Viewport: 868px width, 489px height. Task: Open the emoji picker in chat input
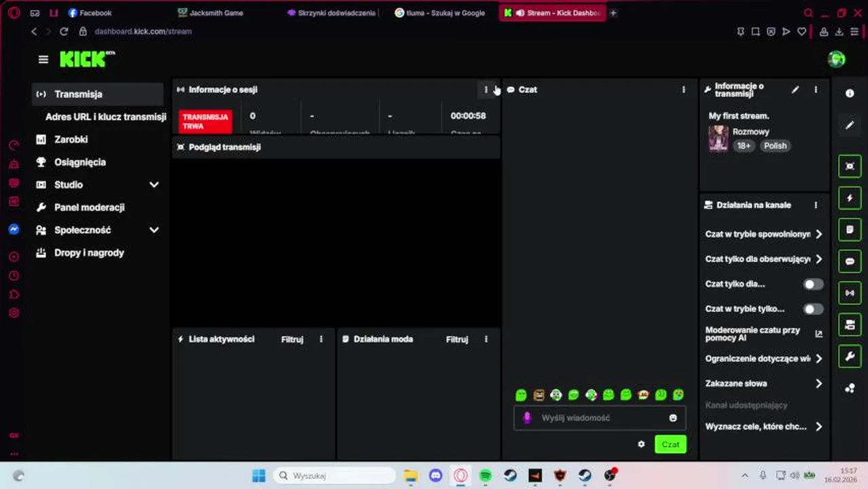(x=673, y=418)
